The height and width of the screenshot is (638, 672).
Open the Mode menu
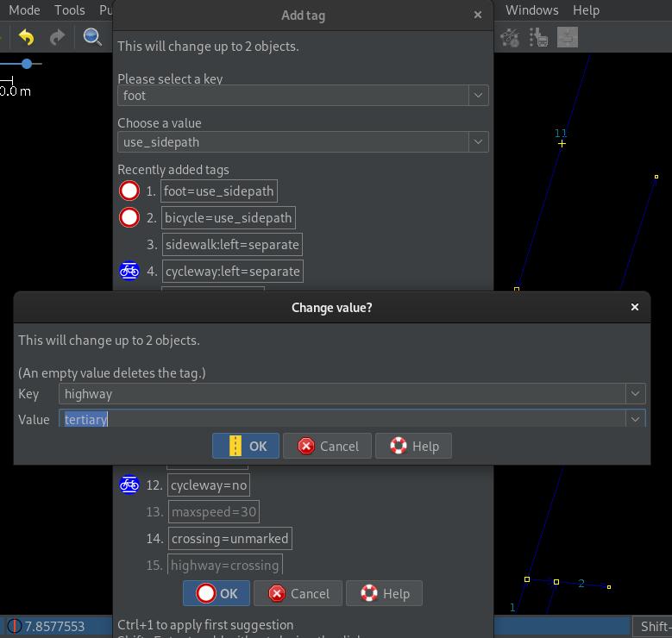coord(24,9)
